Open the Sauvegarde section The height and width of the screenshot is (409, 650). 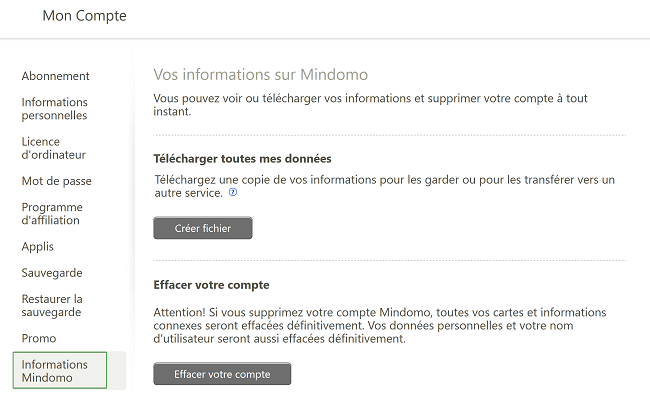pos(52,273)
